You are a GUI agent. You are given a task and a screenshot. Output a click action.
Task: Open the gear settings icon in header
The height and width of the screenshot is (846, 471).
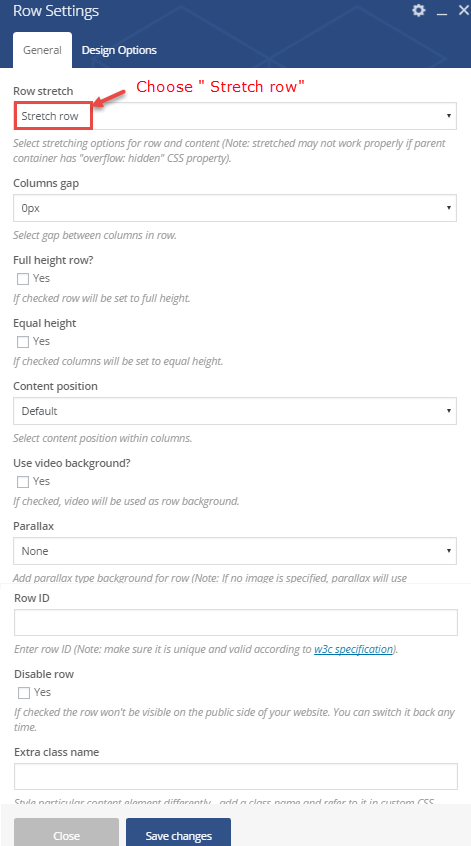[x=419, y=10]
